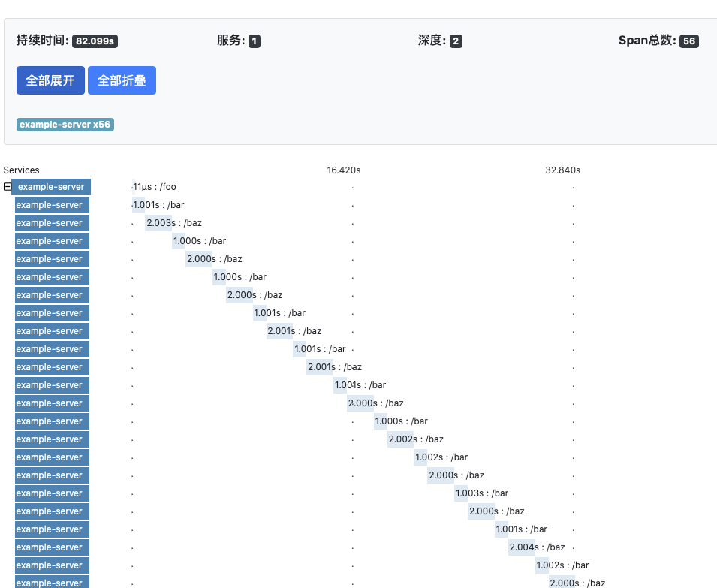Collapse the root example-server tree node

(x=8, y=187)
